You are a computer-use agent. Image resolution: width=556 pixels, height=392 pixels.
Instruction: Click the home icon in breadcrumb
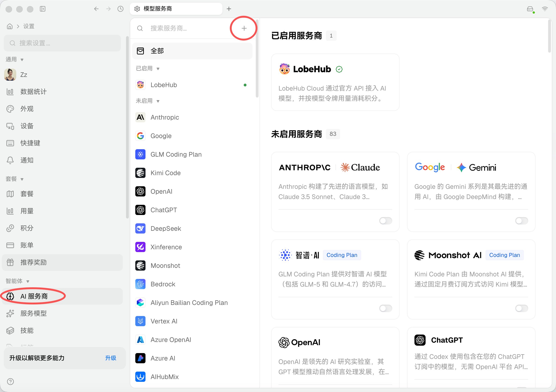pos(10,26)
